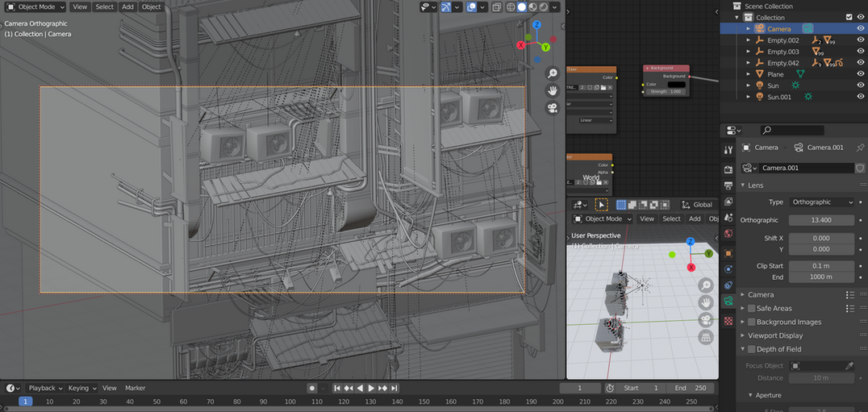This screenshot has width=868, height=412.
Task: Click the zoom magnifier icon in main viewport
Action: (x=553, y=73)
